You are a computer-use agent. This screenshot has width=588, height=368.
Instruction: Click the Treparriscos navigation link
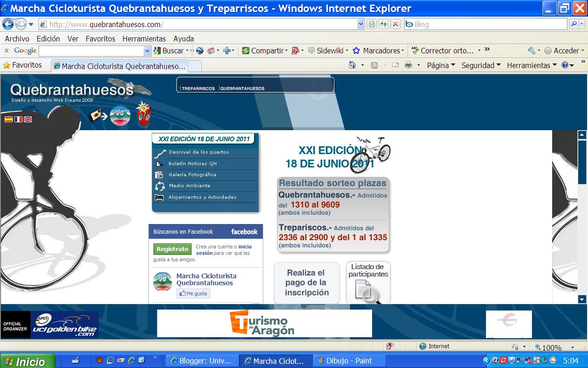[x=198, y=88]
